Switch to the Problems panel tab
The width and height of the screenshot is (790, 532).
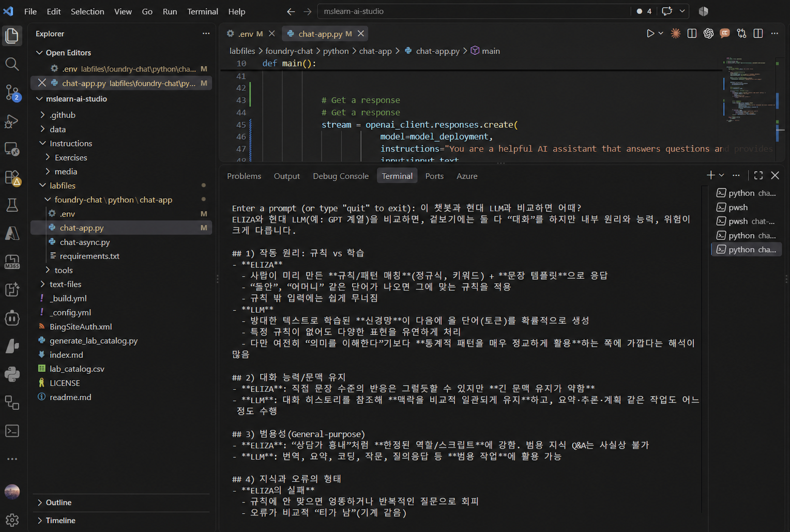point(244,176)
